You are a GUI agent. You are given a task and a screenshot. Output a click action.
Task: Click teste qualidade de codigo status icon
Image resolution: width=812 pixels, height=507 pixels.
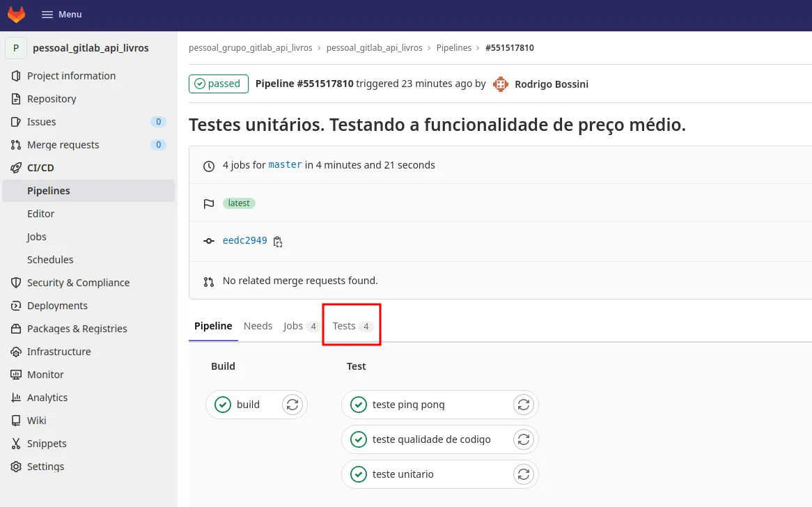359,439
